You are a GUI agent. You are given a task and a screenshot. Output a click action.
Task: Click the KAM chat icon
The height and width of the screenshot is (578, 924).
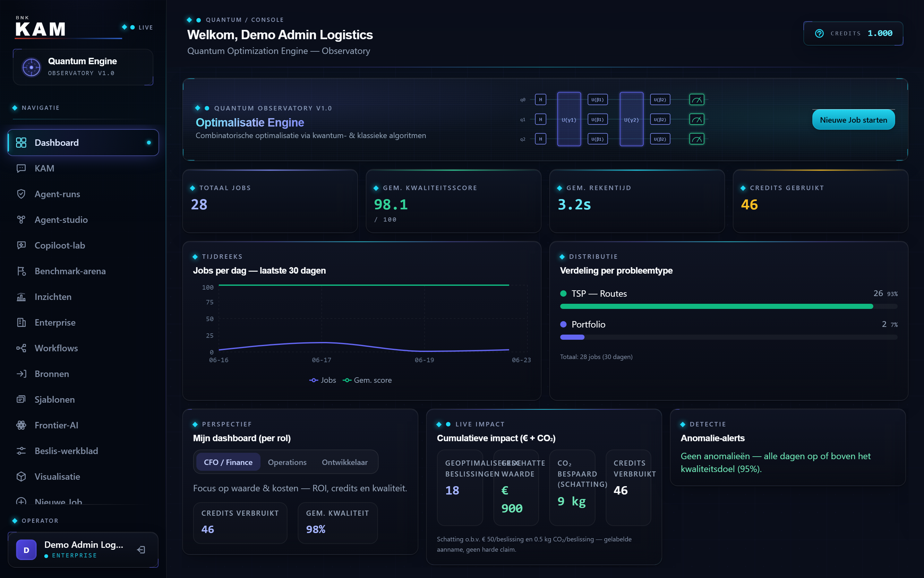coord(21,168)
